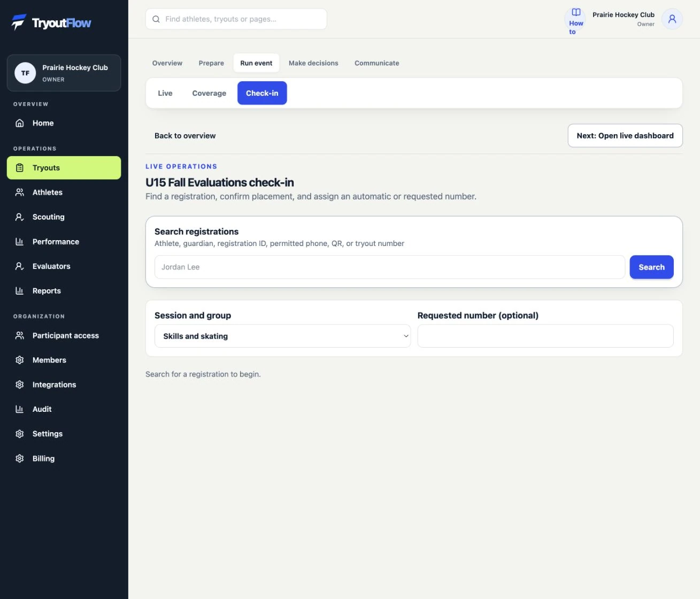700x599 pixels.
Task: Click the Search registrations button
Action: [x=651, y=267]
